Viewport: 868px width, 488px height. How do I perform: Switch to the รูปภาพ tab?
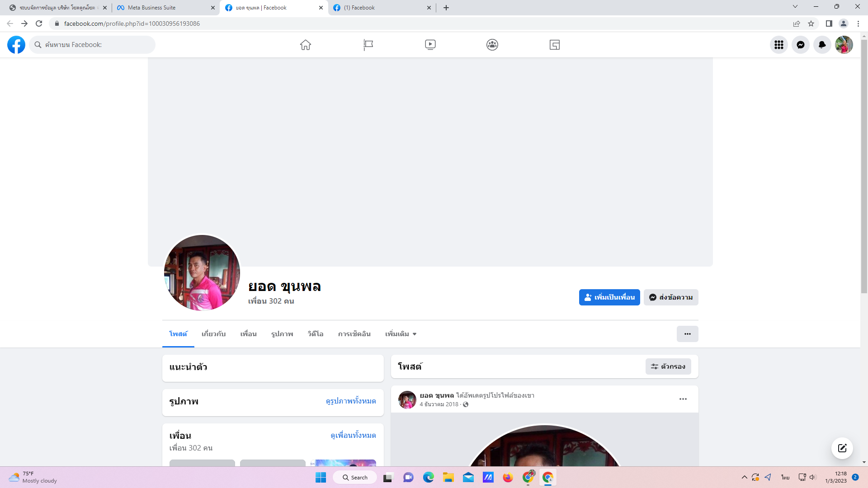[x=282, y=334]
